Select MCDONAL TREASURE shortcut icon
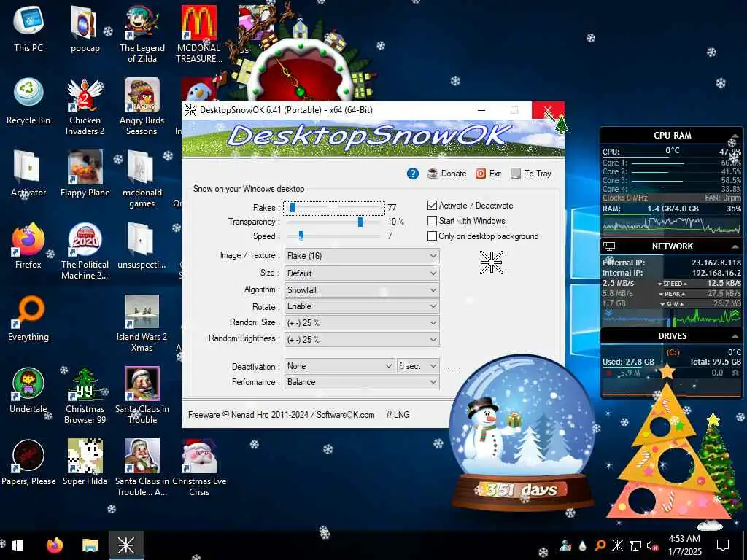The width and height of the screenshot is (747, 560). [x=199, y=34]
